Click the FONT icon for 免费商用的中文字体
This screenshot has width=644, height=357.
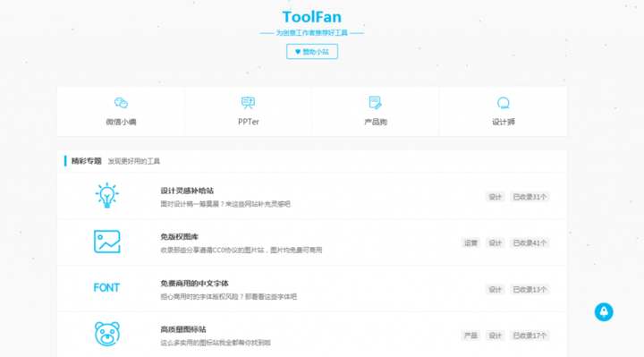106,287
